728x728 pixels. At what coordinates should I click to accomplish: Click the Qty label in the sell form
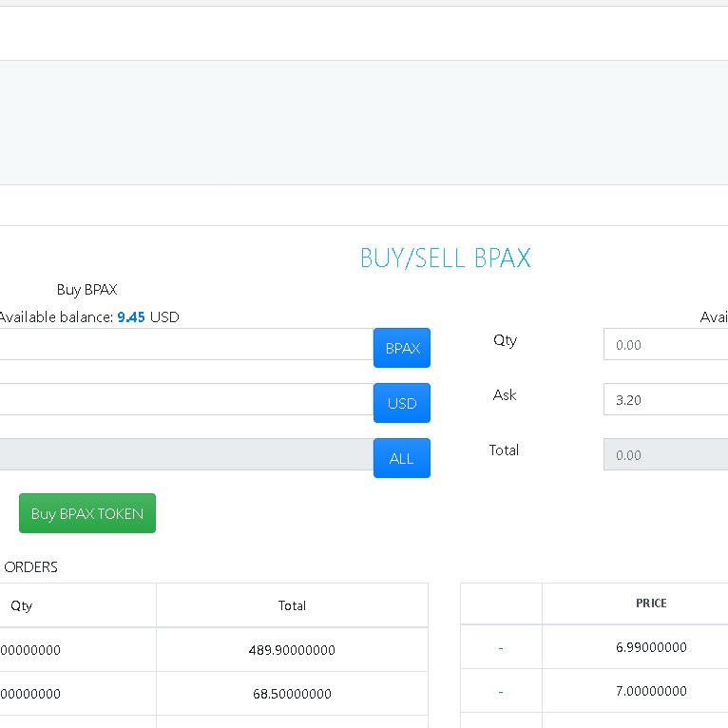pos(505,340)
